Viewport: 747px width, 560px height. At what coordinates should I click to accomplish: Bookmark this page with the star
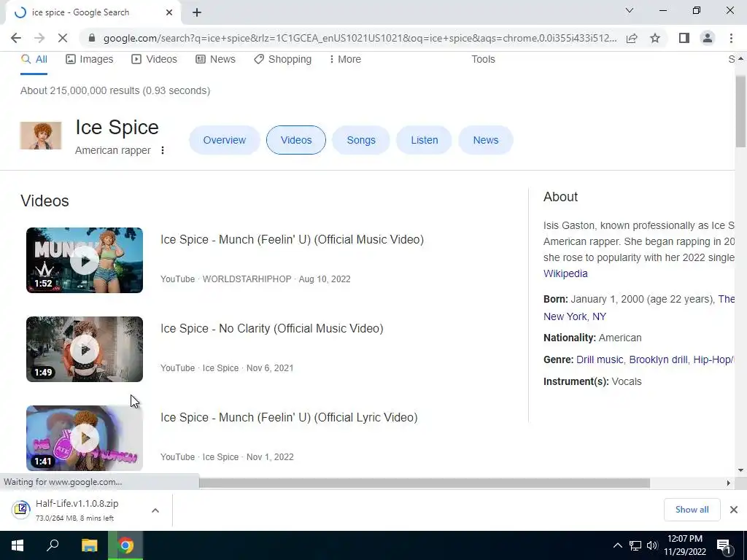pos(655,38)
